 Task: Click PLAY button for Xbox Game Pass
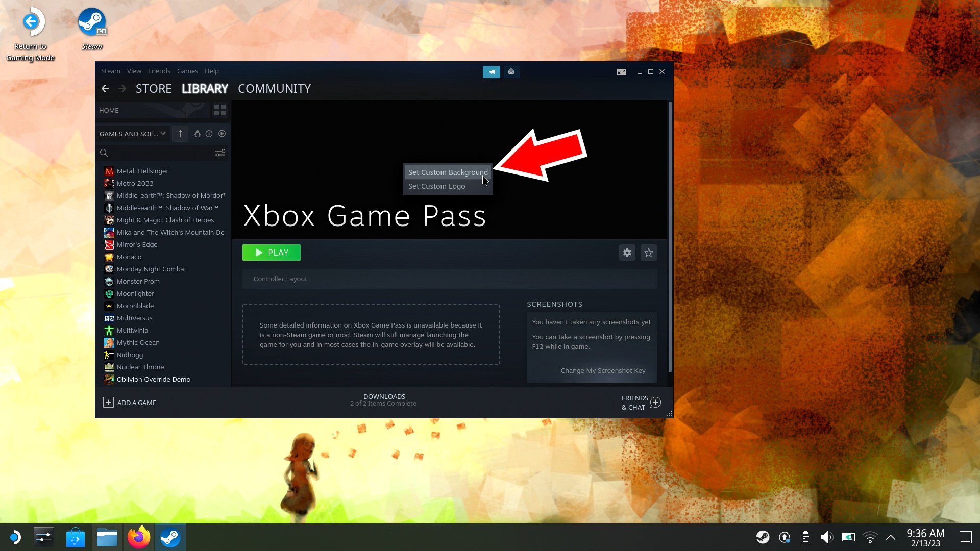tap(272, 253)
